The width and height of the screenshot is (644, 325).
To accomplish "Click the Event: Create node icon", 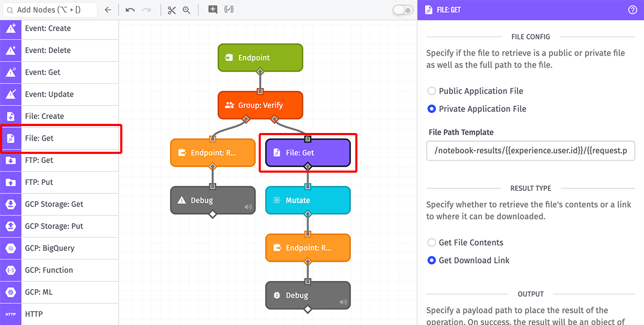I will click(11, 28).
